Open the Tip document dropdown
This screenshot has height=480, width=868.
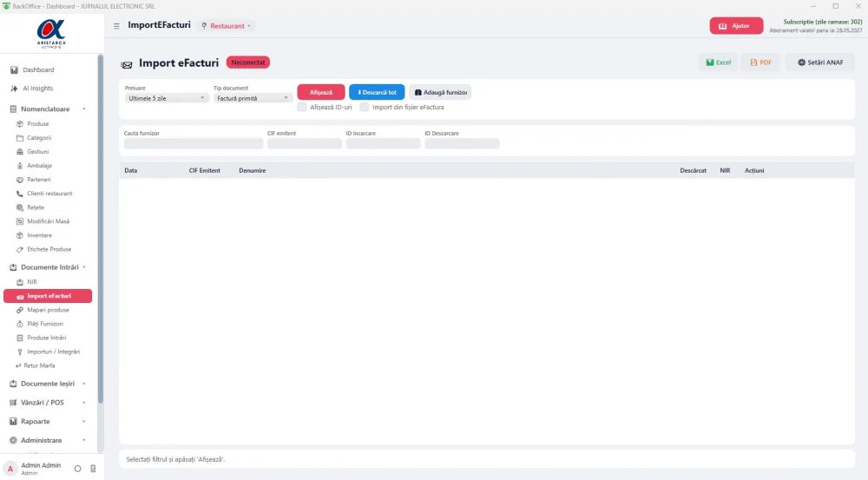pos(253,98)
